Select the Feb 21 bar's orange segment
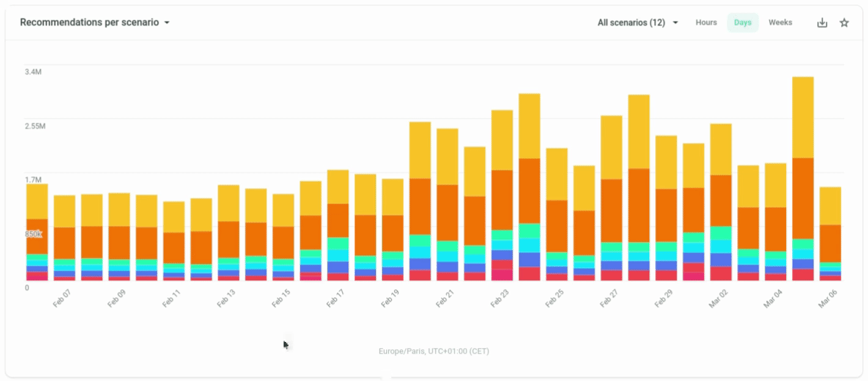 447,212
